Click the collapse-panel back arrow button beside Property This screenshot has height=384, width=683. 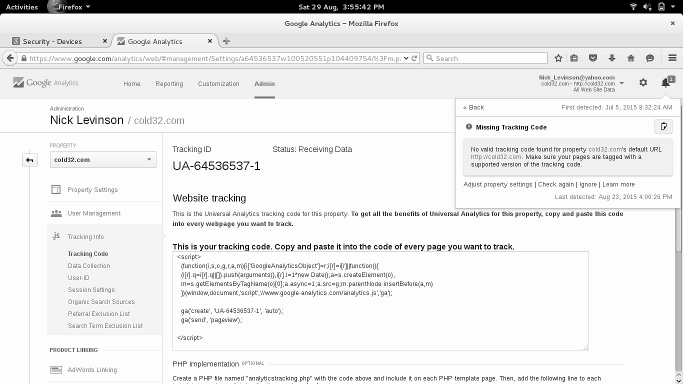(30, 160)
